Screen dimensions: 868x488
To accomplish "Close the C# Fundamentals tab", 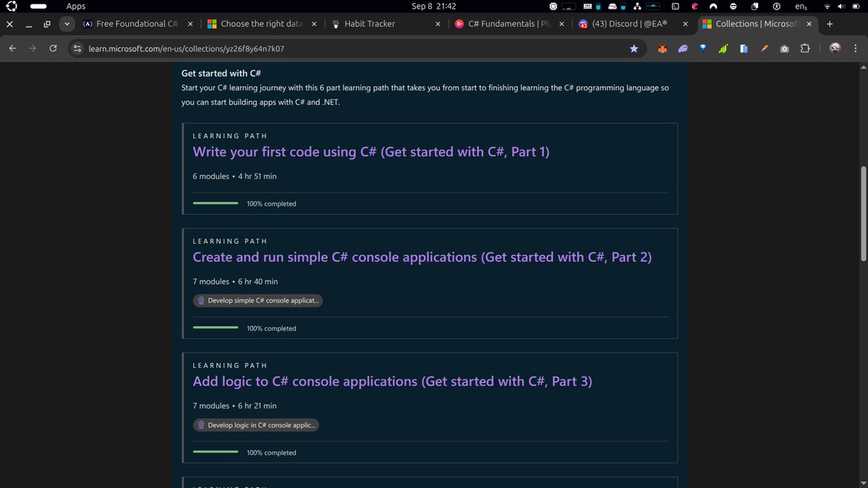I will (562, 24).
